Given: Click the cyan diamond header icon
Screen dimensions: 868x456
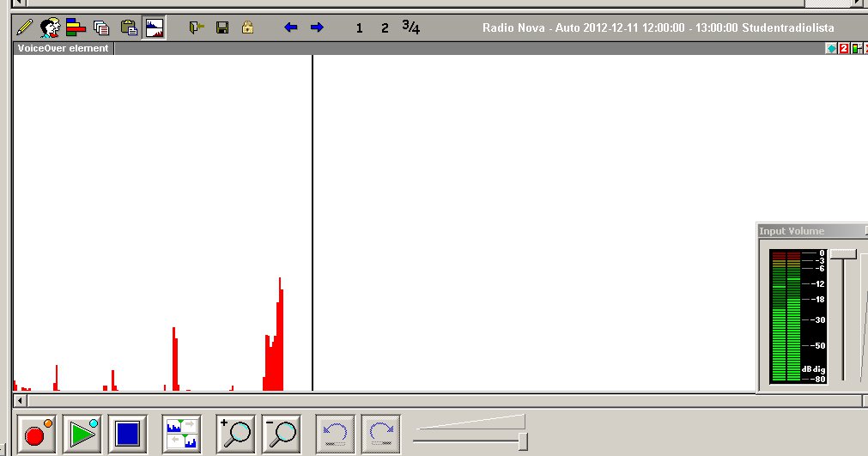Looking at the screenshot, I should click(831, 49).
